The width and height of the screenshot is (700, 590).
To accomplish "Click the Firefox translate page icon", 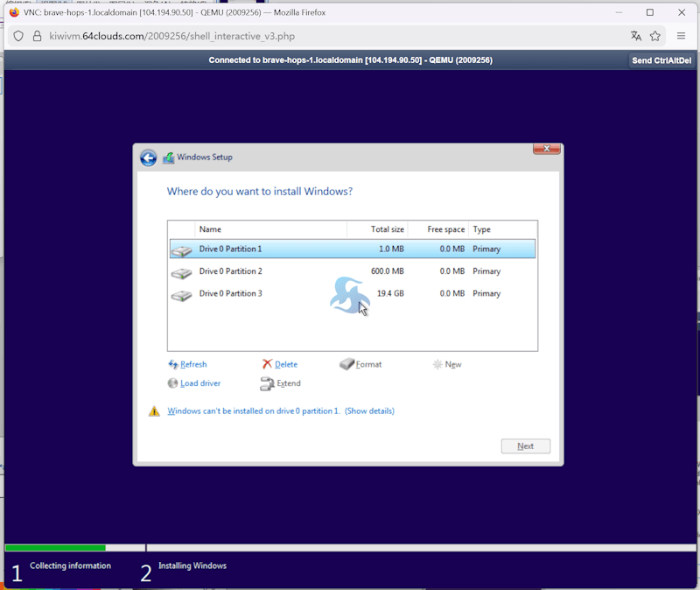I will pyautogui.click(x=636, y=36).
